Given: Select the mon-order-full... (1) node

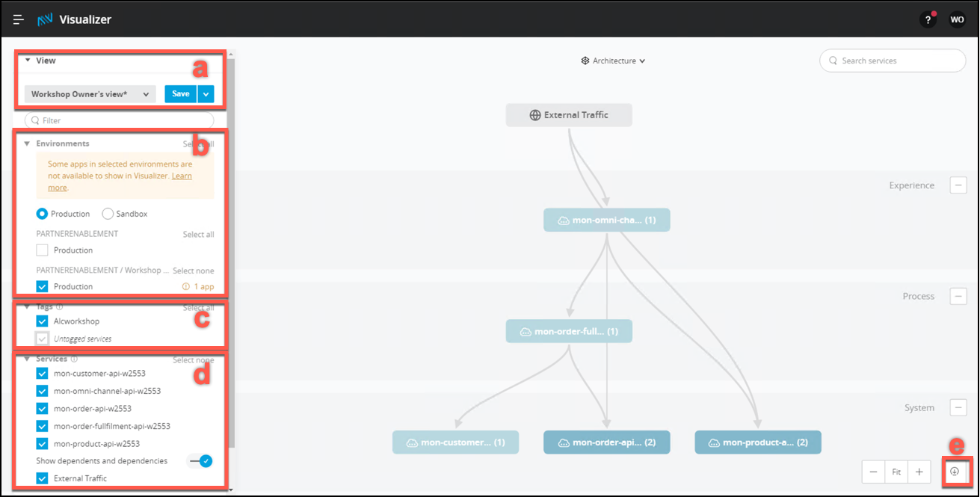Looking at the screenshot, I should pos(569,331).
